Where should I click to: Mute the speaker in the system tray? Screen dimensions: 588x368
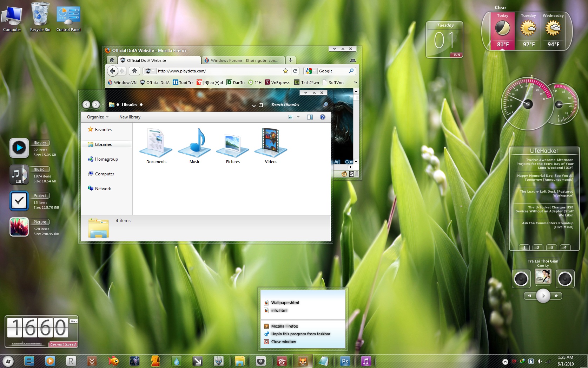click(540, 361)
